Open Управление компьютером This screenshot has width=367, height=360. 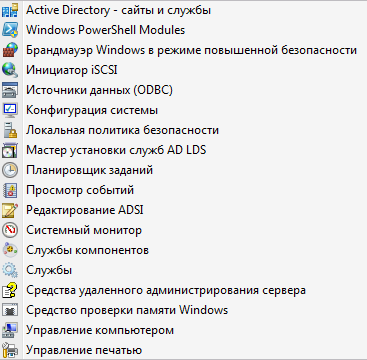click(x=100, y=330)
